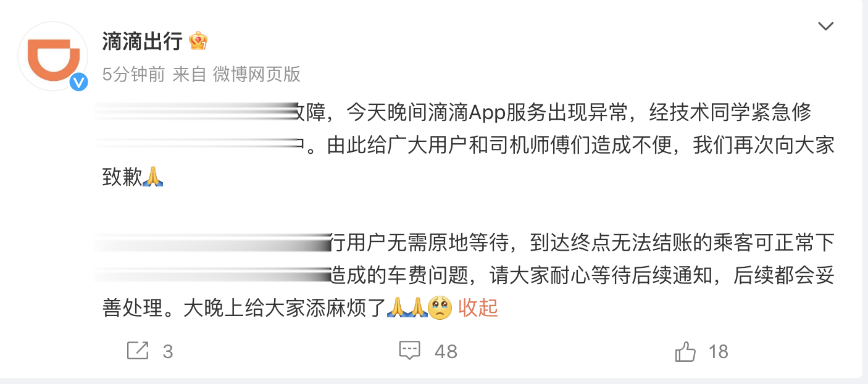The image size is (868, 384).
Task: Toggle the thumbs-up like icon
Action: tap(685, 351)
